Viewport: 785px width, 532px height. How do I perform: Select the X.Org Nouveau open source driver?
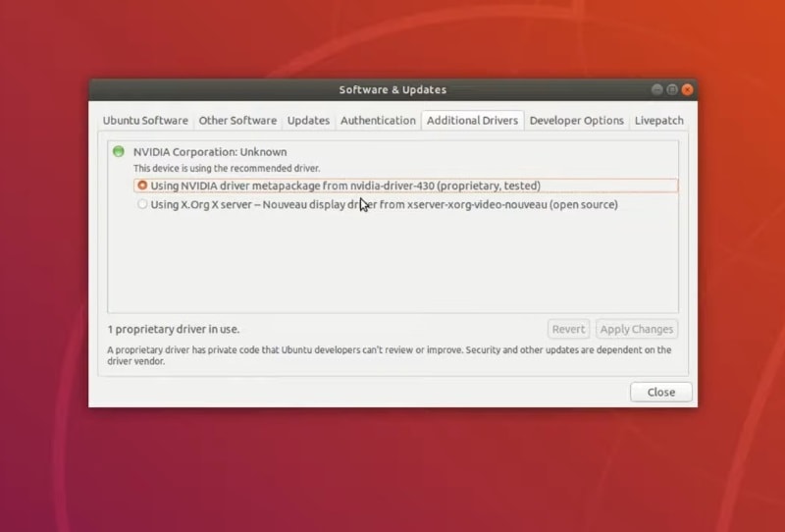tap(143, 205)
